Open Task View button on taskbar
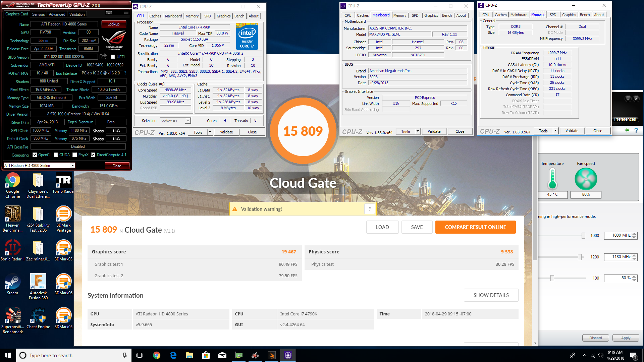644x362 pixels. coord(140,355)
